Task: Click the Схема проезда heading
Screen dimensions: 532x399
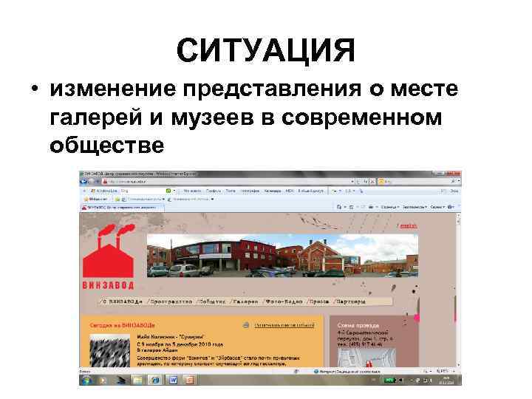Action: [358, 325]
